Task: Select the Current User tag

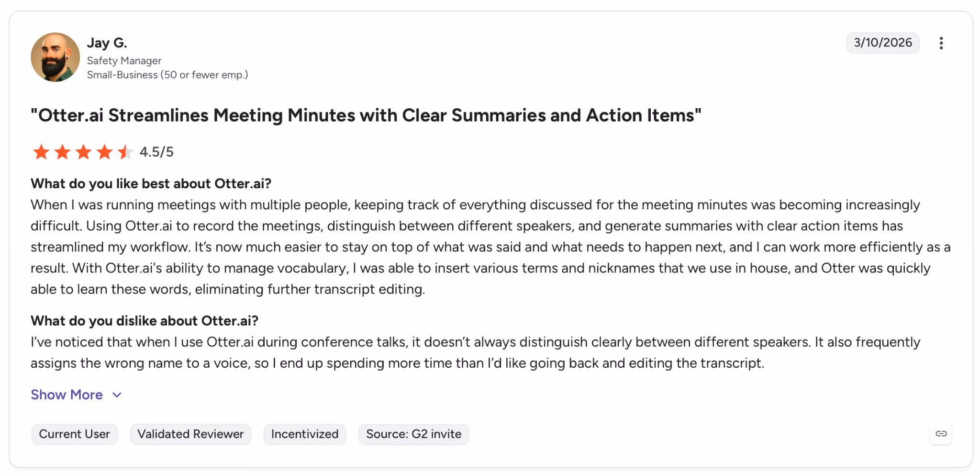Action: click(x=74, y=434)
